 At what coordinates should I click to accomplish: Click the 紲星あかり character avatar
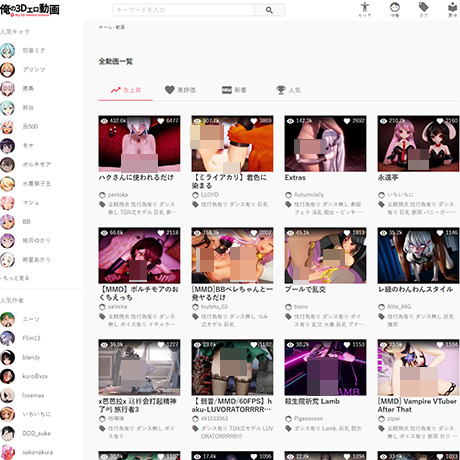pos(7,260)
